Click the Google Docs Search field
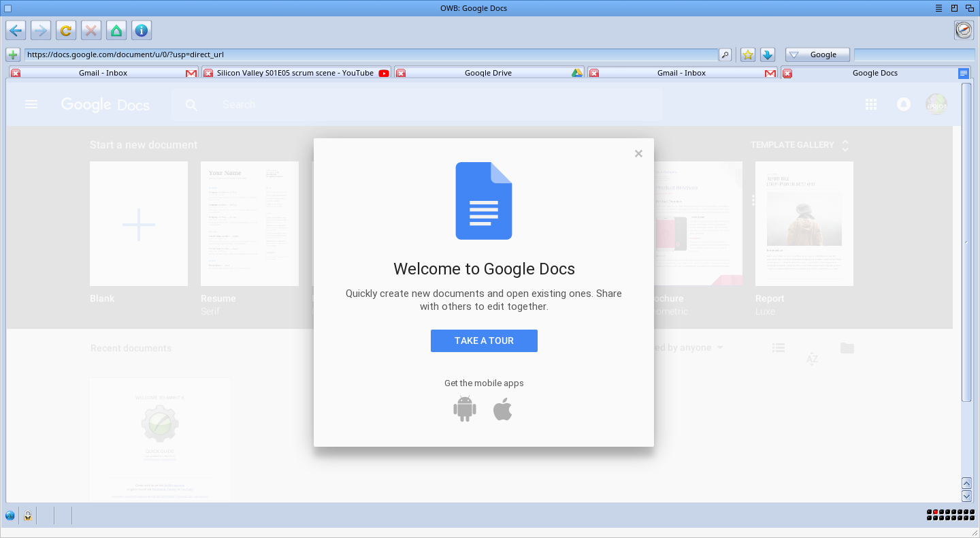 [x=417, y=105]
